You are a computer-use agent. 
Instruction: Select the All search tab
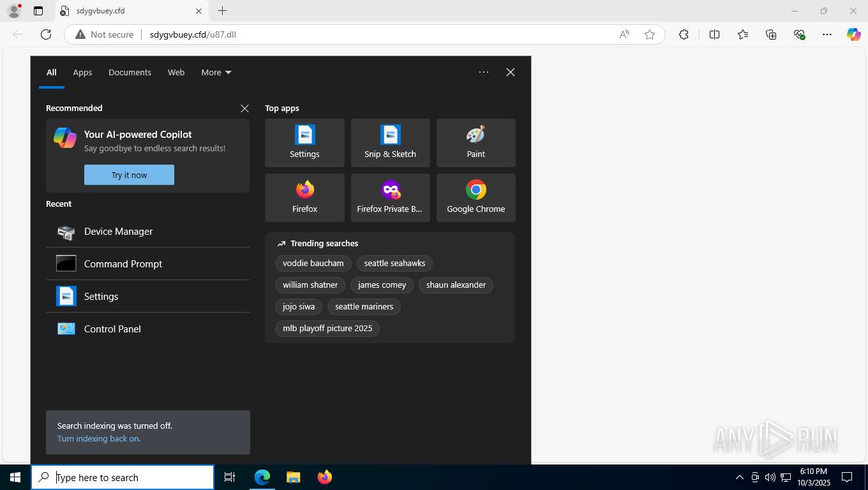(52, 73)
